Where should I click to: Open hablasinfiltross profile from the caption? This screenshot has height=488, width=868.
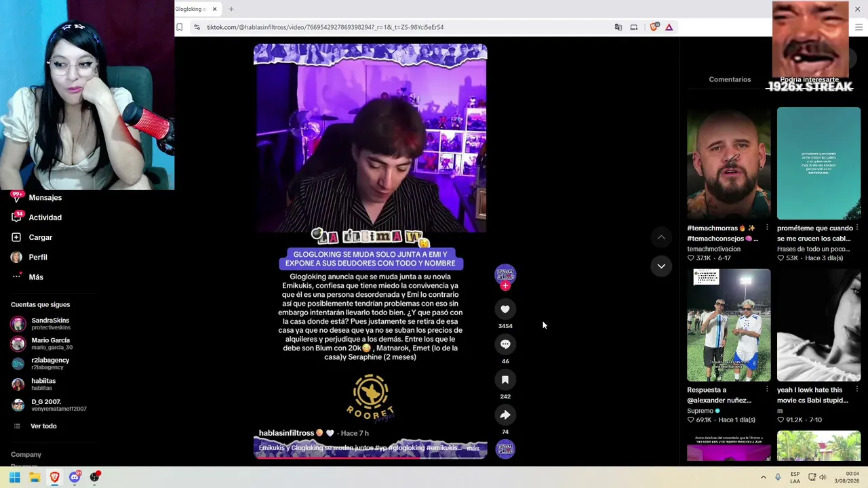[286, 433]
